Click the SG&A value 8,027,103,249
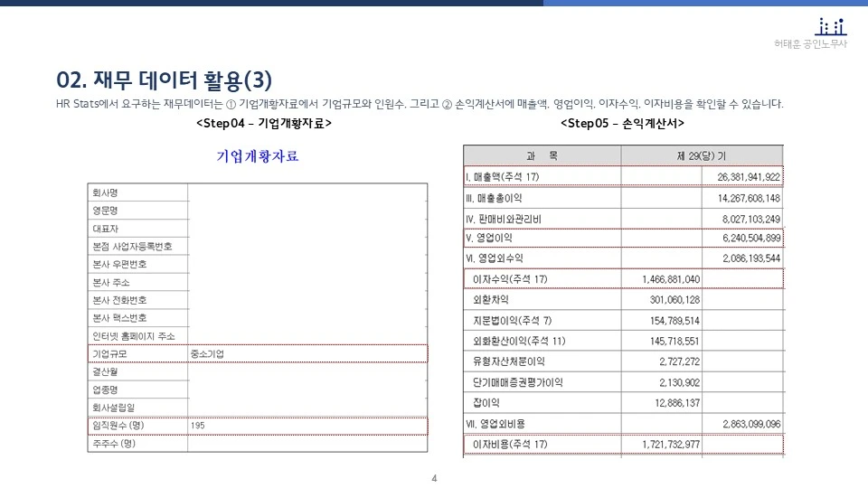 pyautogui.click(x=750, y=219)
